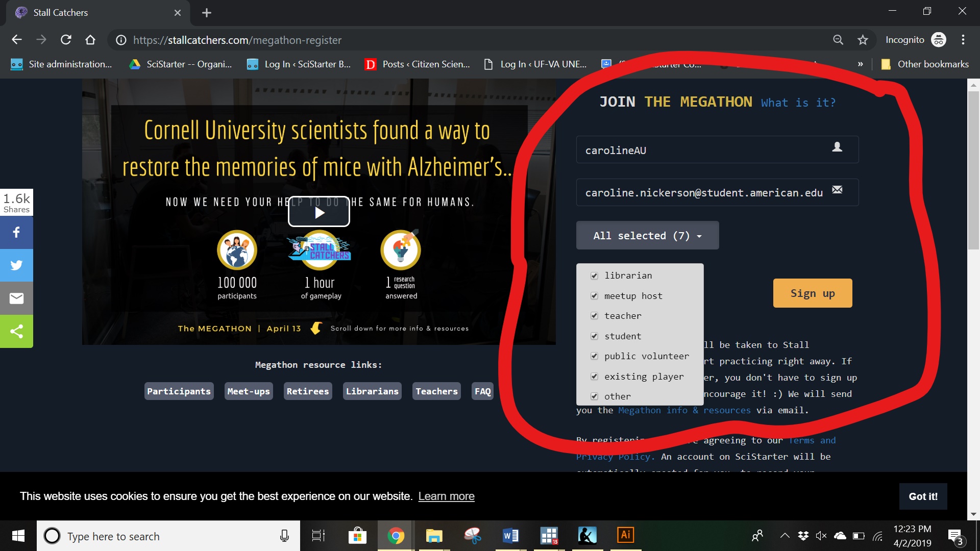Open File Explorer from taskbar
Screen dimensions: 980x551
coord(434,536)
